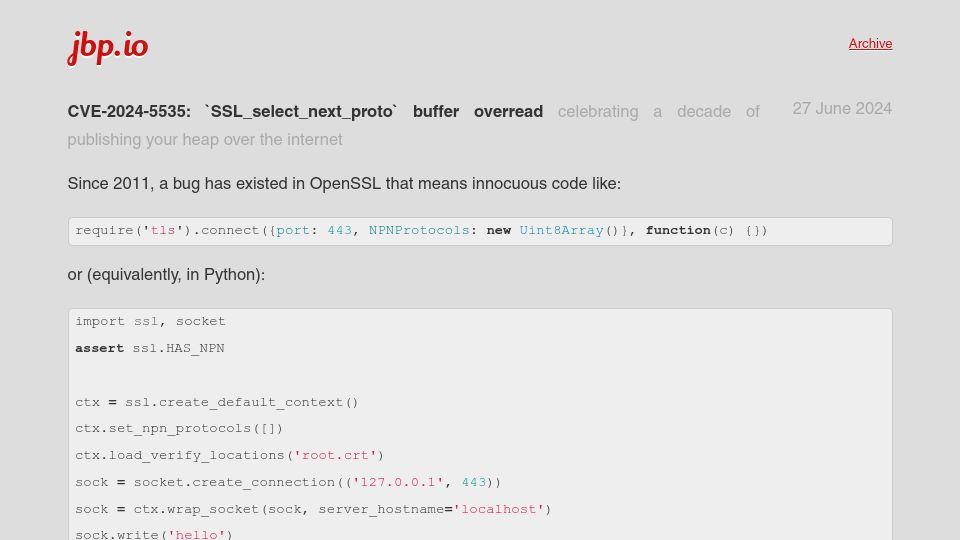Click the jbp.io site logo
The width and height of the screenshot is (960, 540).
pos(108,48)
